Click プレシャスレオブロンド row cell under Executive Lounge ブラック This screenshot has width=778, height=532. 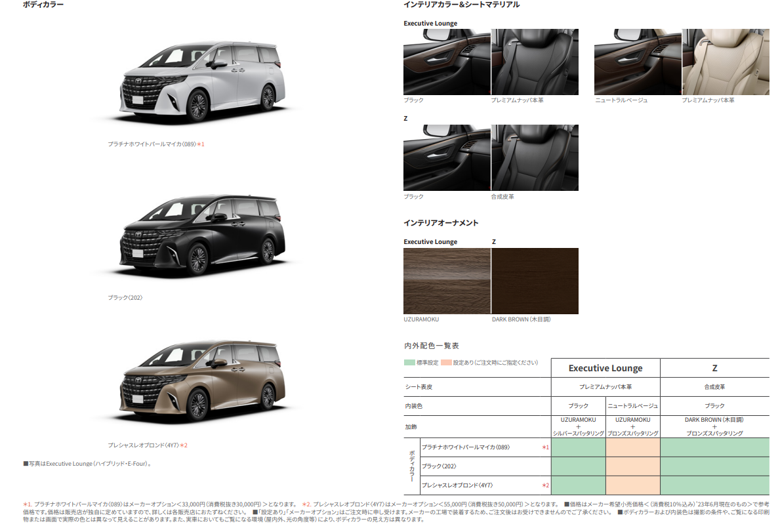click(x=578, y=485)
